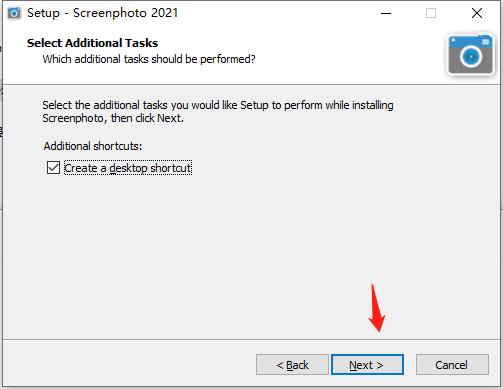Click the instruction paragraph about additional tasks
Screen dimensions: 503x389
pyautogui.click(x=218, y=112)
